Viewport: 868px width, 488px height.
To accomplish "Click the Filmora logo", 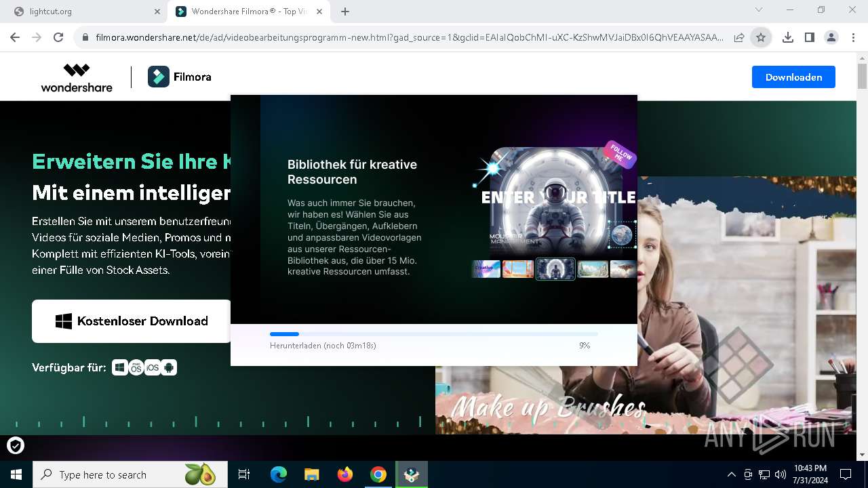I will tap(180, 77).
